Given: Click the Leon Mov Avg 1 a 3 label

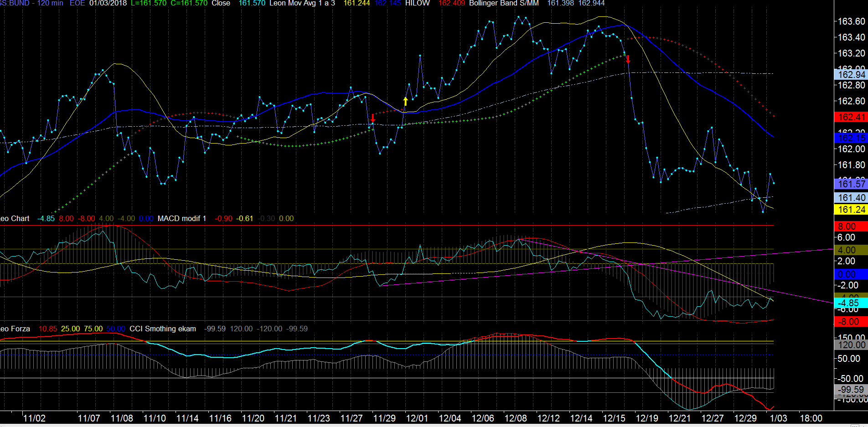Looking at the screenshot, I should tap(302, 3).
